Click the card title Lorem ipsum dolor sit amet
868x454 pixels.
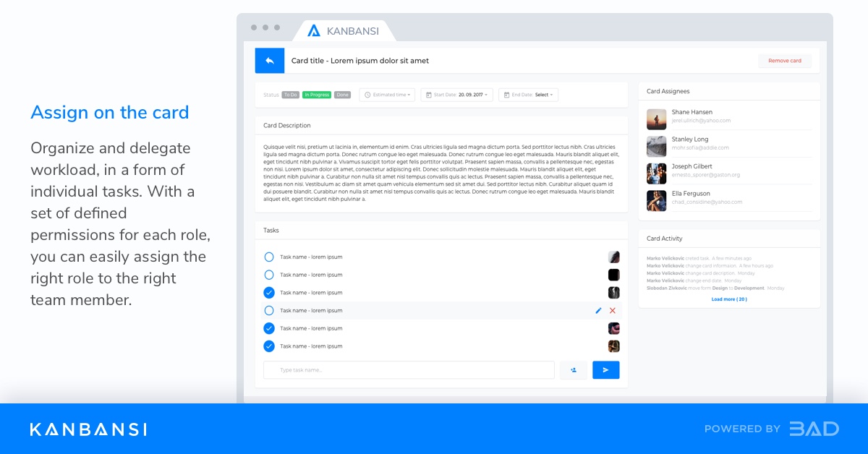coord(360,61)
